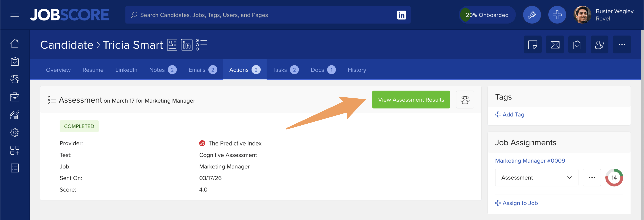This screenshot has width=644, height=220.
Task: Open ellipsis menu beside Assessment dropdown
Action: [x=592, y=178]
